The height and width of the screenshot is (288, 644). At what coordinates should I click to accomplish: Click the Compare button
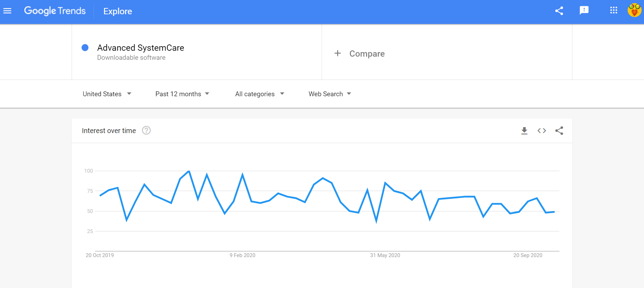pos(367,54)
